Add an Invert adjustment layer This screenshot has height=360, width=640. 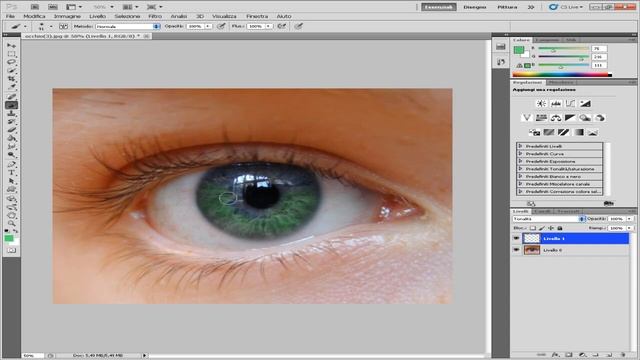click(534, 132)
